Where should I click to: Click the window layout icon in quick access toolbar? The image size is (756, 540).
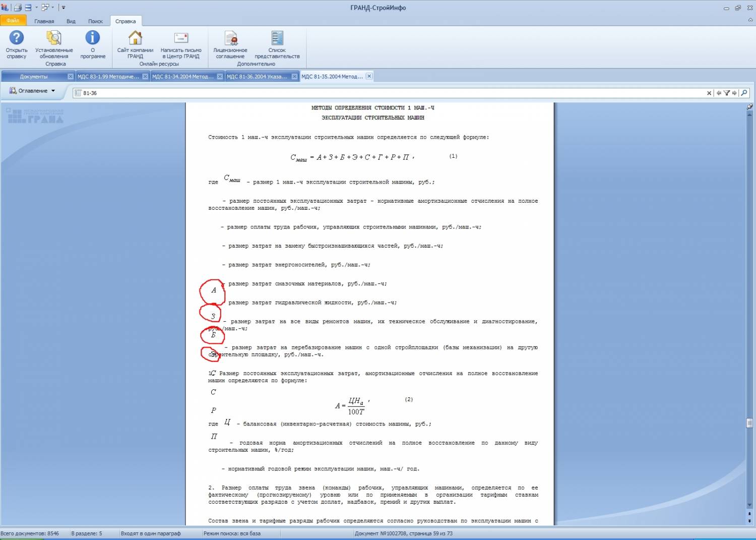[45, 8]
